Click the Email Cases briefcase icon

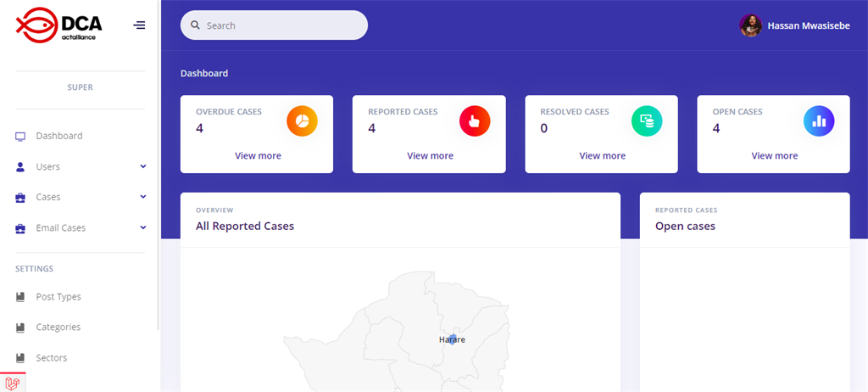20,228
